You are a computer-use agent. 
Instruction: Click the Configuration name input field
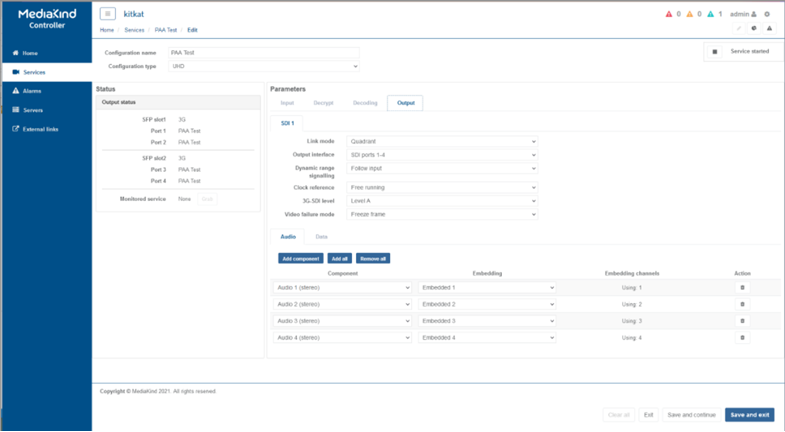click(263, 52)
